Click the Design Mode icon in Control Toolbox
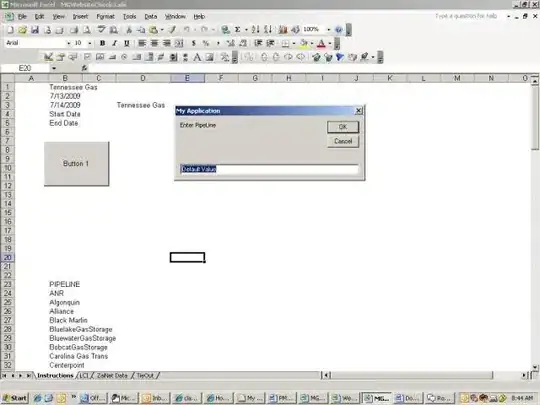 pos(48,57)
